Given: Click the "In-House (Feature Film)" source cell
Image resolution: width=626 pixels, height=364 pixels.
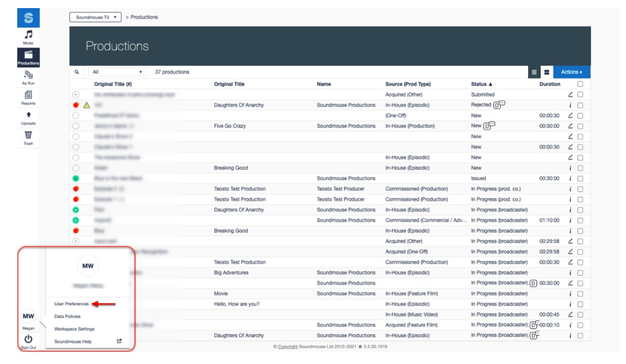Looking at the screenshot, I should coord(411,293).
